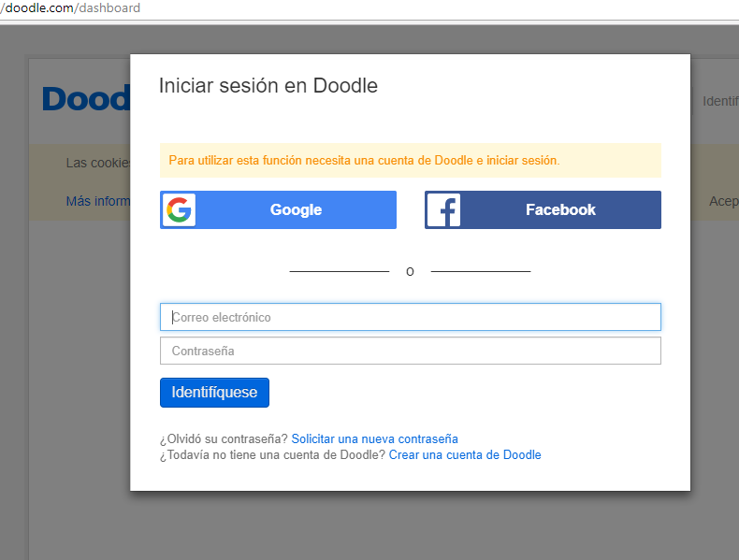The width and height of the screenshot is (739, 560).
Task: Sign in with the Google button
Action: (x=278, y=209)
